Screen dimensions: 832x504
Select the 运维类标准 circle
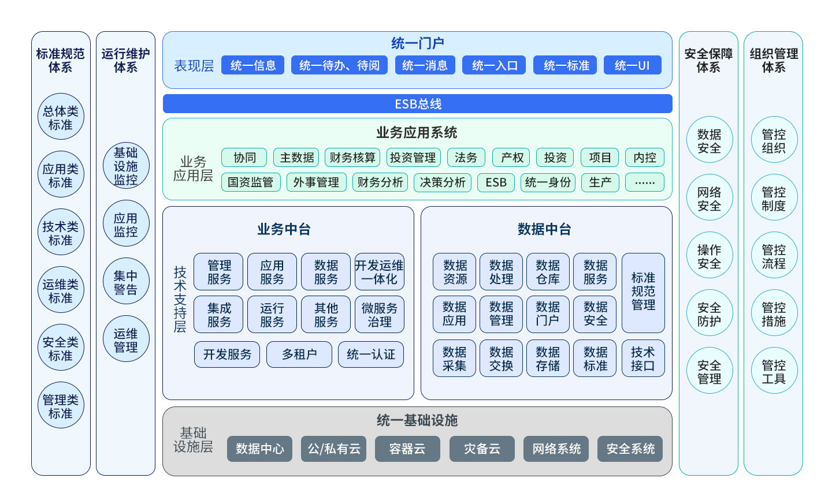61,290
